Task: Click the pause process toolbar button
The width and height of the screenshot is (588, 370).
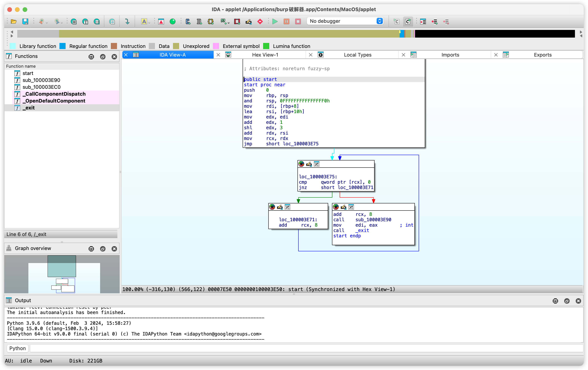Action: click(287, 21)
